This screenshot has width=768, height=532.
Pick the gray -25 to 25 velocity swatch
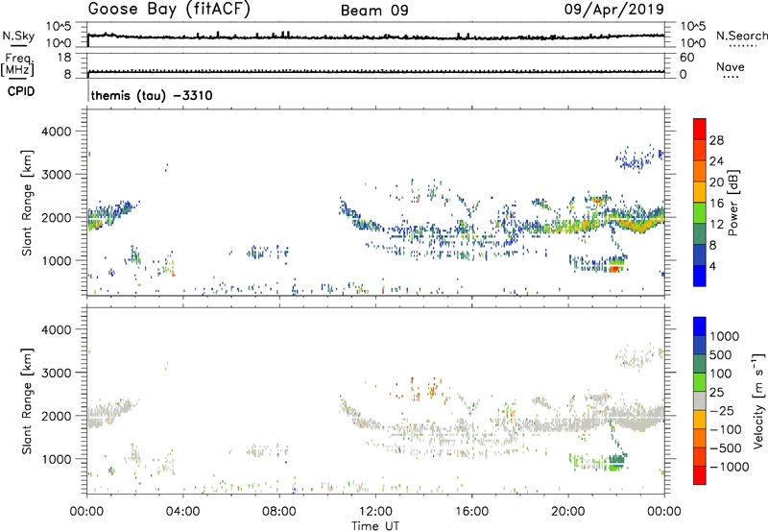(x=700, y=400)
